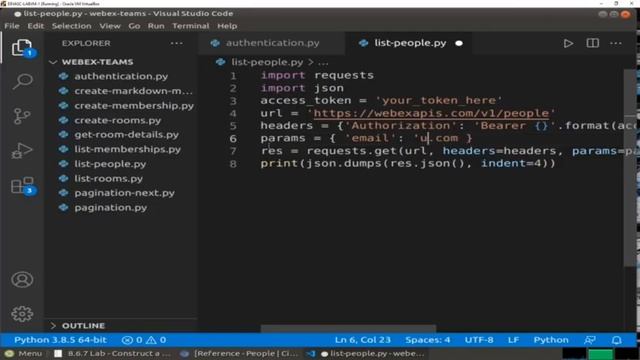Click breadcrumb ellipsis after list-people.py
The image size is (640, 360).
click(x=323, y=62)
